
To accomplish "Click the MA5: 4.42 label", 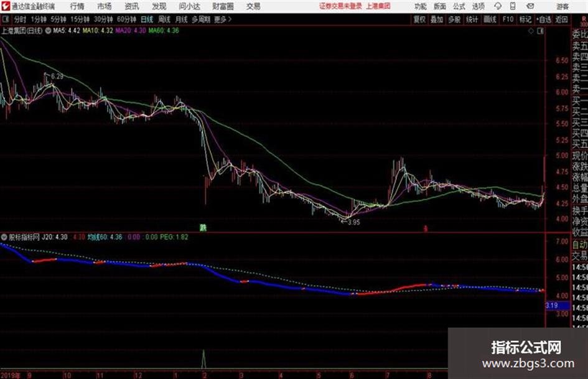I will (x=67, y=30).
